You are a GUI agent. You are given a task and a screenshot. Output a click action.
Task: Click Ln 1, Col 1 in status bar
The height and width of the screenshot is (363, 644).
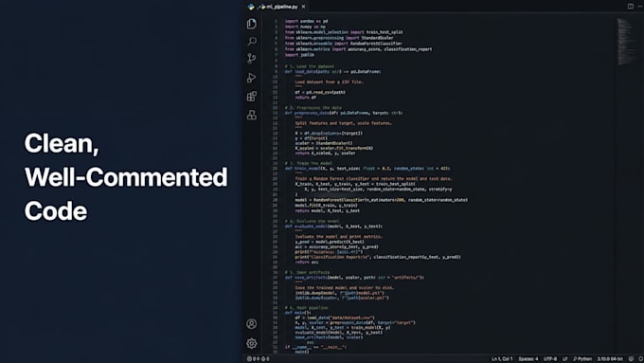click(502, 359)
